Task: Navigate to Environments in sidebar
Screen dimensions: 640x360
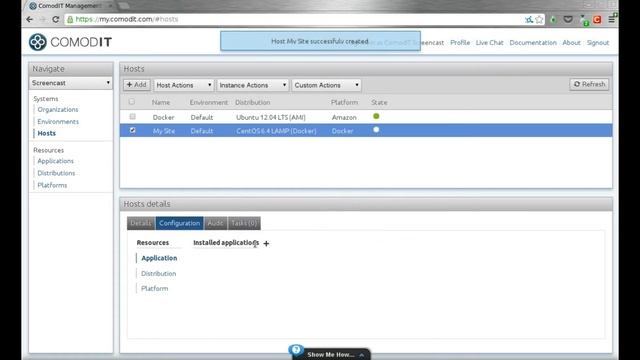Action: pyautogui.click(x=58, y=122)
